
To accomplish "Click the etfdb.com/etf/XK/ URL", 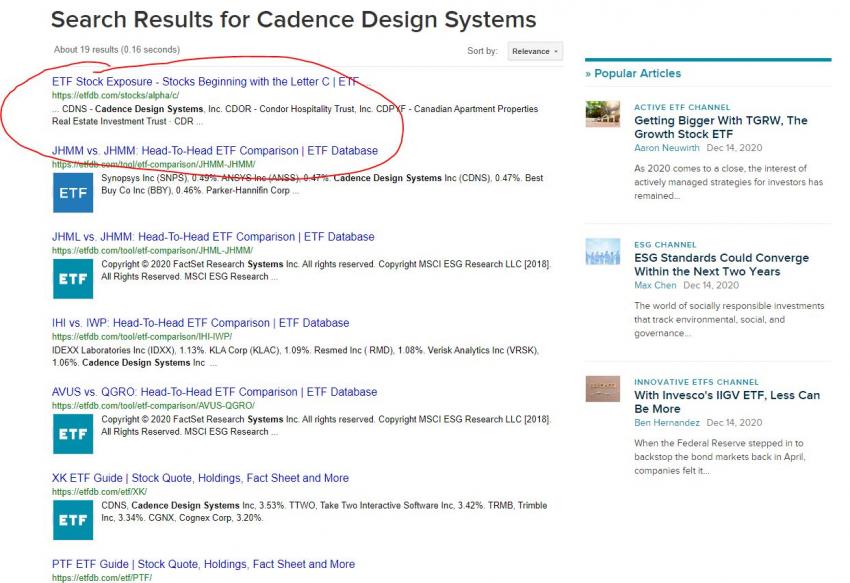I will point(100,492).
